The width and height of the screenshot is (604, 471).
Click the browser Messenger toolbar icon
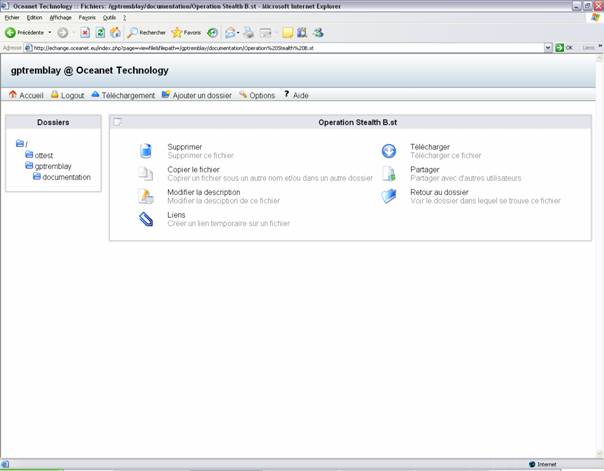pyautogui.click(x=318, y=33)
